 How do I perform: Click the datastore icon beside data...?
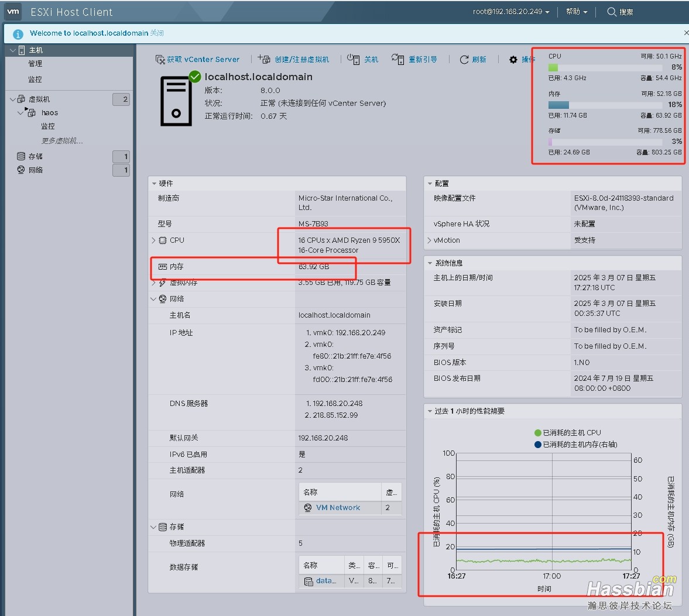pos(308,581)
